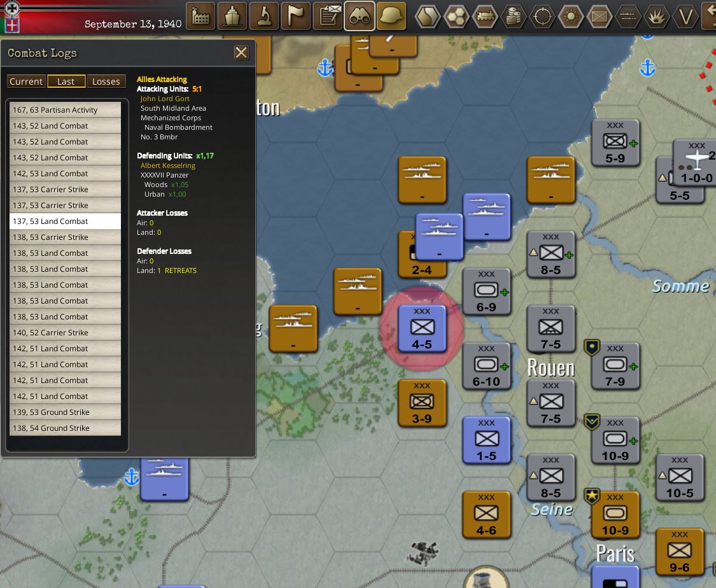Click the shield HQ badge beside 7-9
The image size is (716, 588).
592,347
